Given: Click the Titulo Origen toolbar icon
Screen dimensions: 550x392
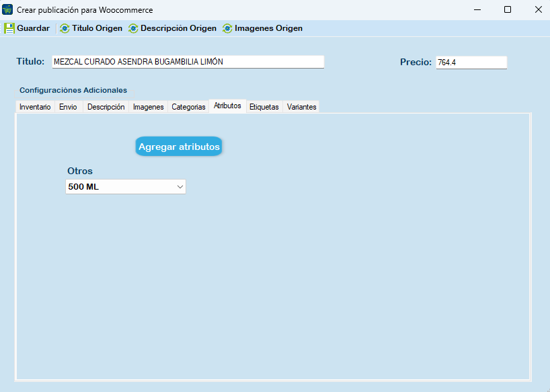Looking at the screenshot, I should (65, 28).
